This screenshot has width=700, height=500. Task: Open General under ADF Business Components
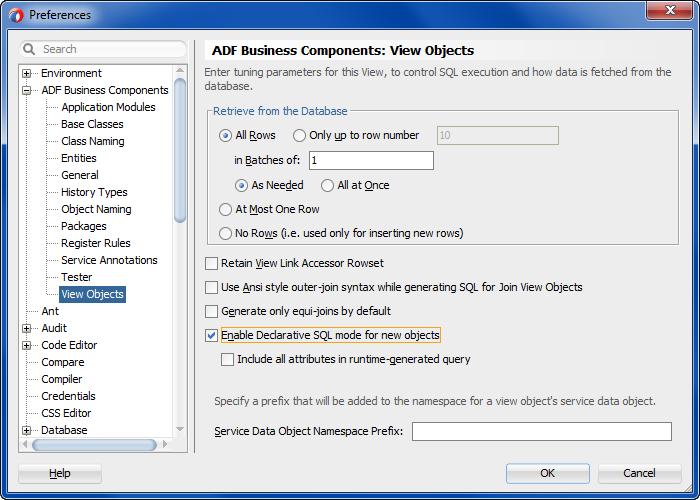(x=80, y=175)
